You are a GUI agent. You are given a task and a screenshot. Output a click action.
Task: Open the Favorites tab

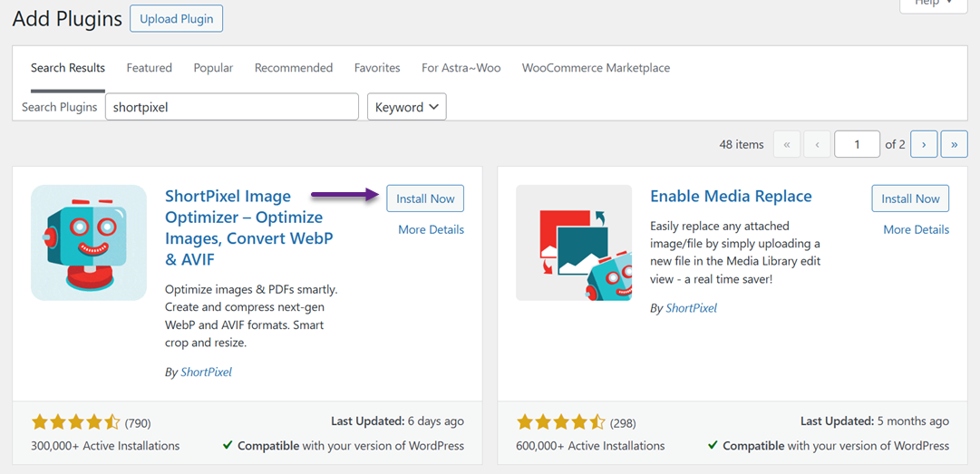click(x=377, y=68)
